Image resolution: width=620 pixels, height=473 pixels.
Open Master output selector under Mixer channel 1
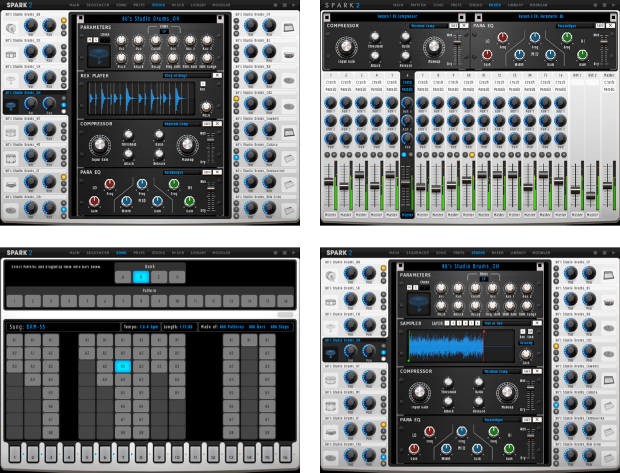click(331, 215)
